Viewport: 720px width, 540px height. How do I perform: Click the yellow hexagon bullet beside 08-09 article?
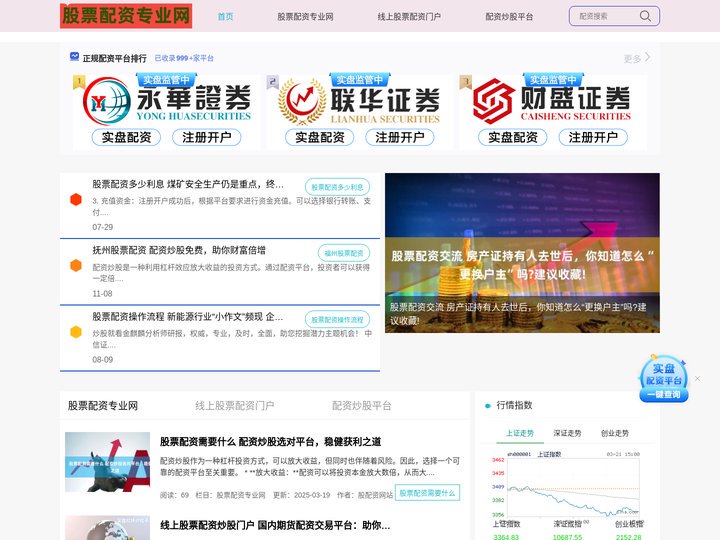[76, 332]
